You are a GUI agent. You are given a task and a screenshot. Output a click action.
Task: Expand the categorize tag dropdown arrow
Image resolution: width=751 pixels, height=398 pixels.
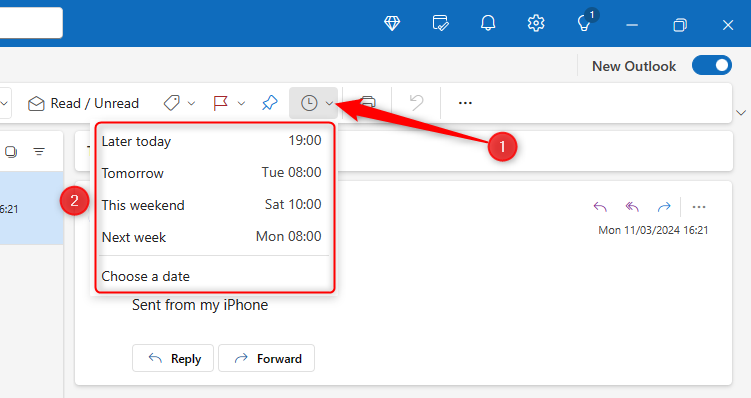coord(191,103)
